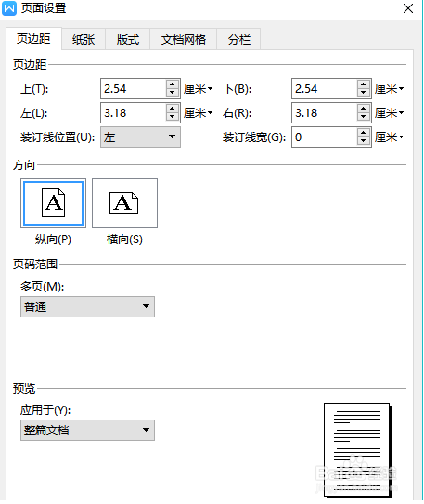Increase the 左(L) left margin value
Viewport: 424px width, 504px height.
click(173, 109)
